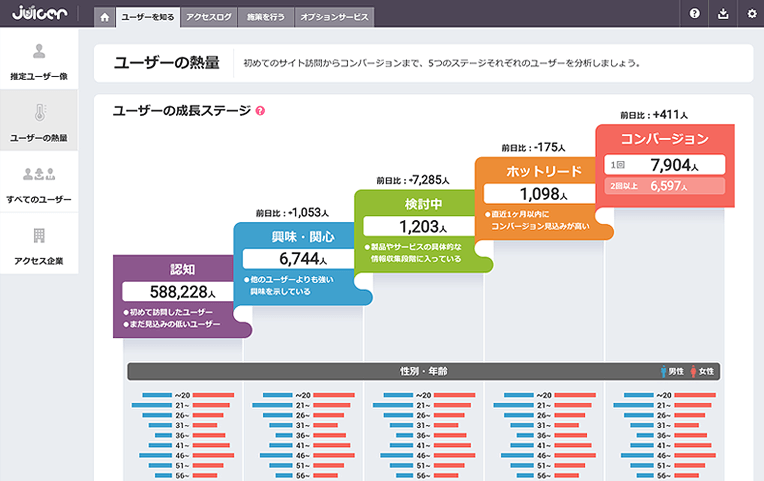Switch to ユーザーを知る tab
Screen dimensions: 764x481
[x=147, y=16]
